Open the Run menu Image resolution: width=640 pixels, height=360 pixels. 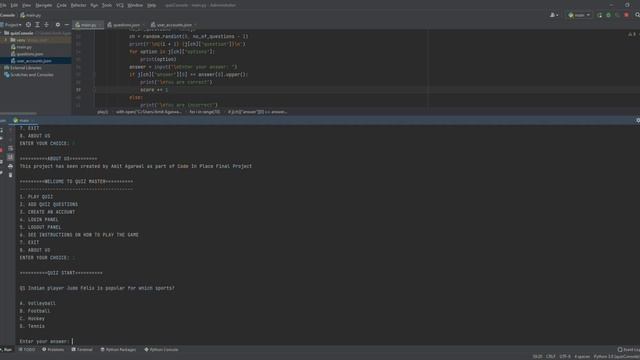point(94,5)
